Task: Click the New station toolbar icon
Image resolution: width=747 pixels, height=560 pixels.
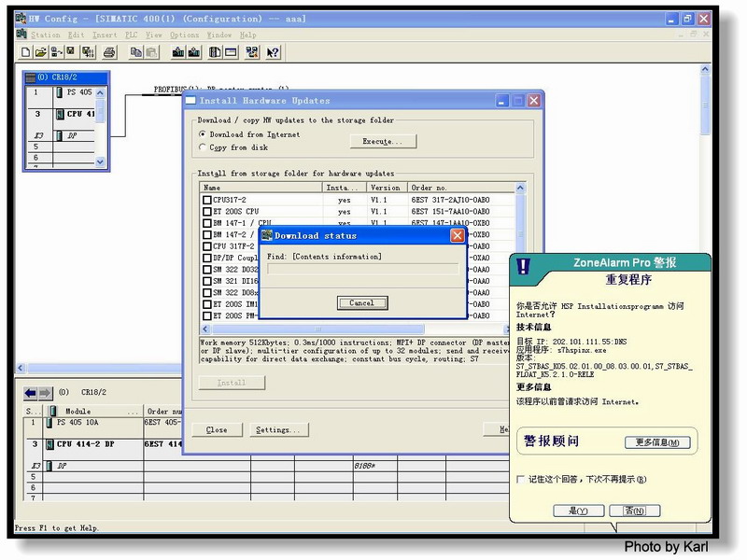Action: coord(26,52)
